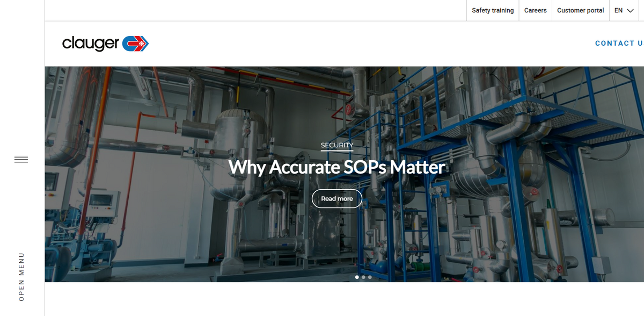Go to the Careers page

(x=535, y=10)
